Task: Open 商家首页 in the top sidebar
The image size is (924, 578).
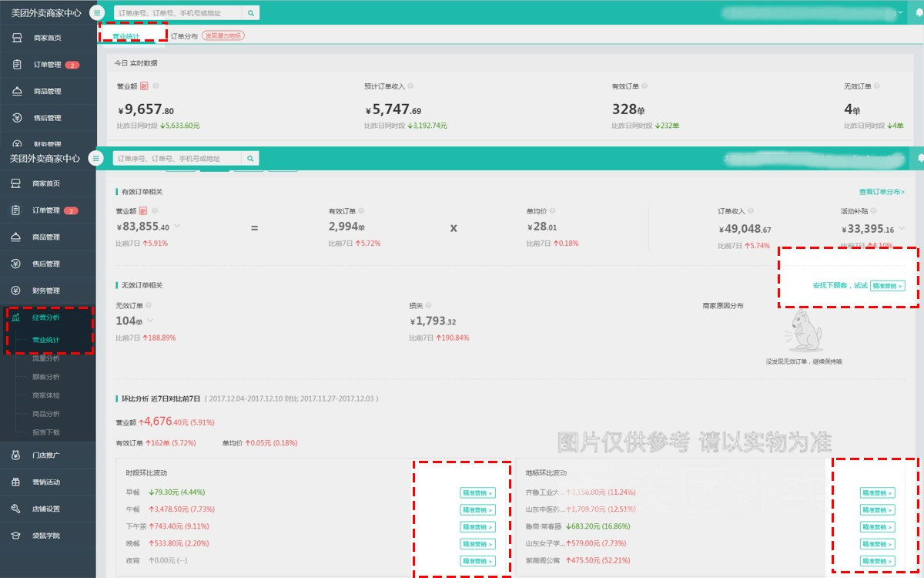Action: pos(48,38)
